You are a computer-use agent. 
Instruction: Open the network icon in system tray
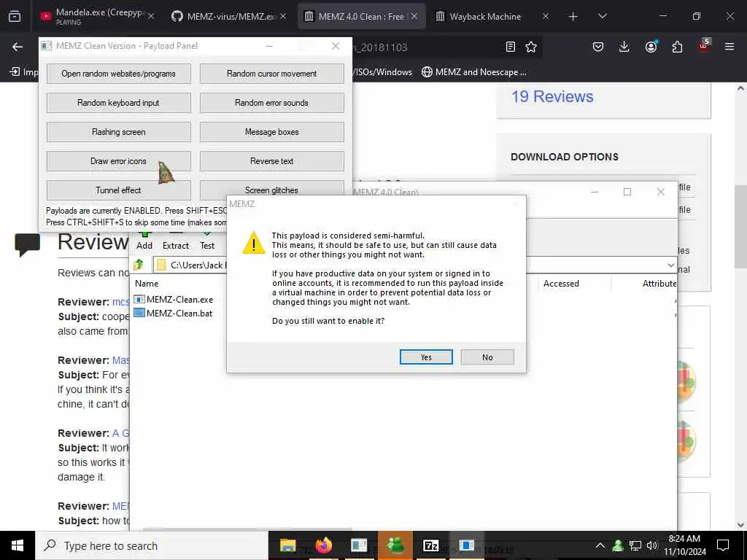click(635, 545)
